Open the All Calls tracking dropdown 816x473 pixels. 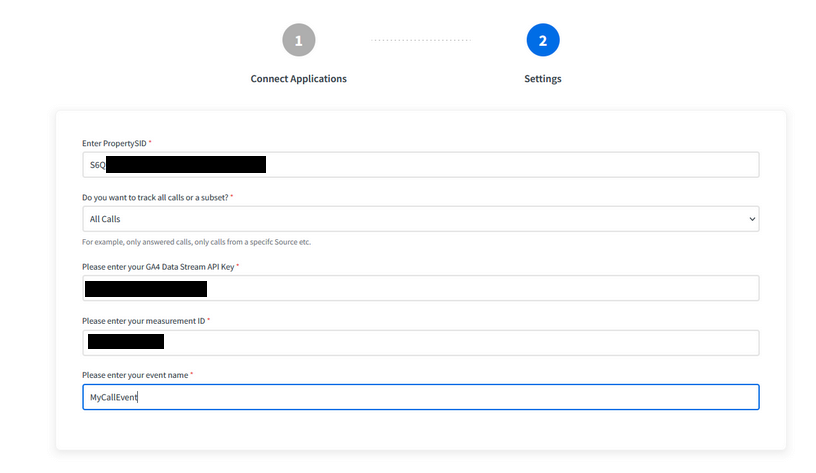(420, 219)
